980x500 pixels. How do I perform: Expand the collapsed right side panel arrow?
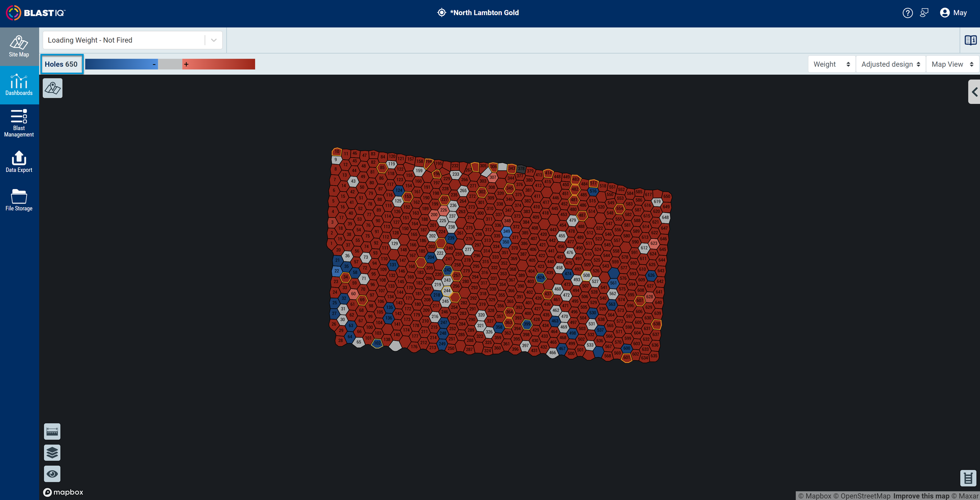tap(974, 92)
